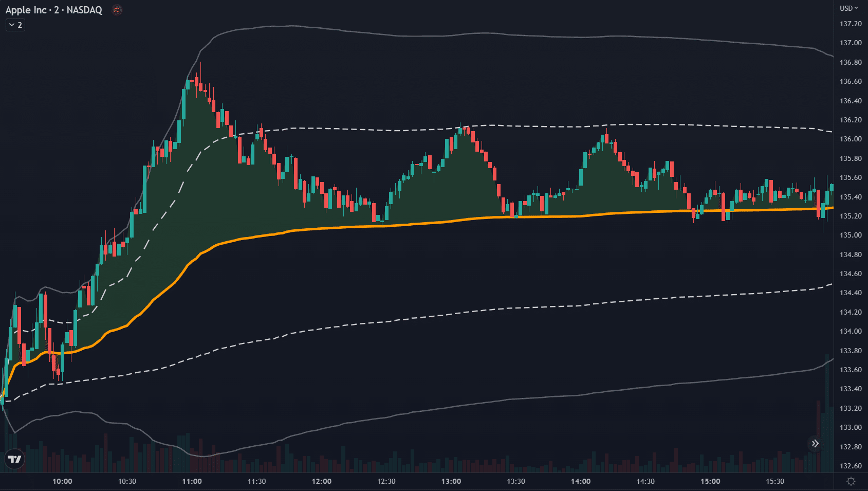868x491 pixels.
Task: Click the scroll-to-latest-bar double arrow button
Action: [x=815, y=443]
